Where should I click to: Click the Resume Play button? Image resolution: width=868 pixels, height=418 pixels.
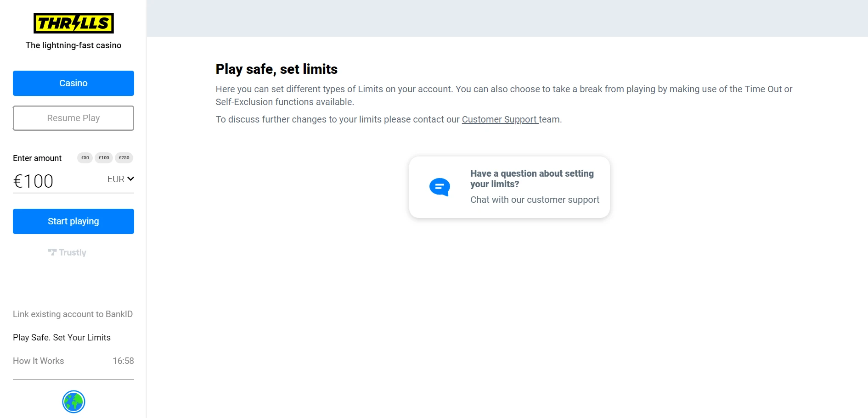coord(73,118)
